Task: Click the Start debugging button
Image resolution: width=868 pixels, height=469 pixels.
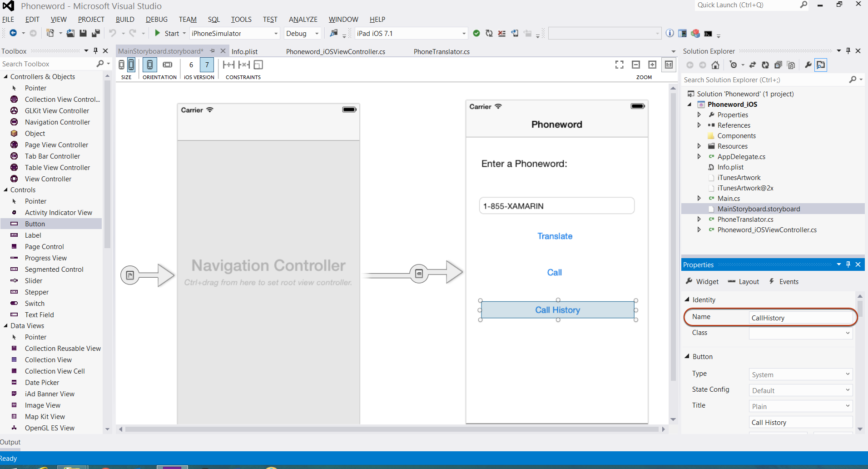Action: pyautogui.click(x=167, y=33)
